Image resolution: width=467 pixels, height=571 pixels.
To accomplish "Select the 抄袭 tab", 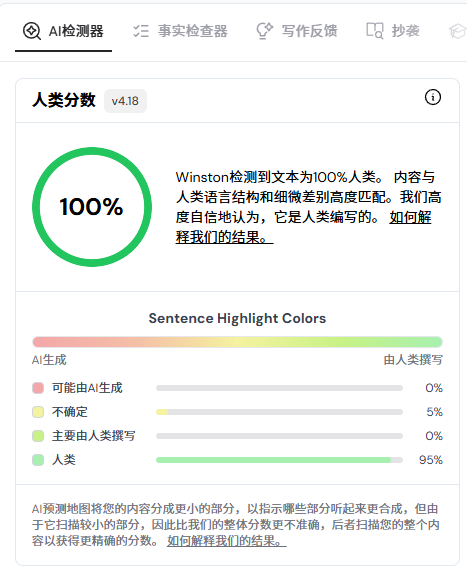I will [393, 31].
